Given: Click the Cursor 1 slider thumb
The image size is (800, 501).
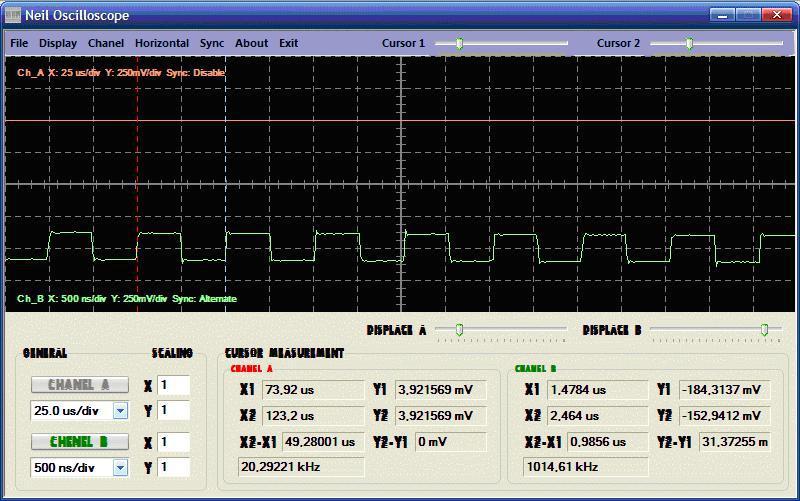Looking at the screenshot, I should [459, 43].
